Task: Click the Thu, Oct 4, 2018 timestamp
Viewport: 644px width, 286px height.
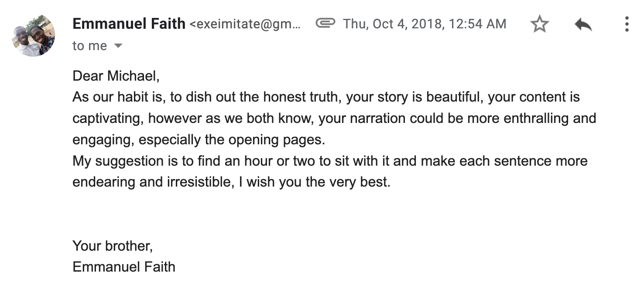Action: point(425,24)
